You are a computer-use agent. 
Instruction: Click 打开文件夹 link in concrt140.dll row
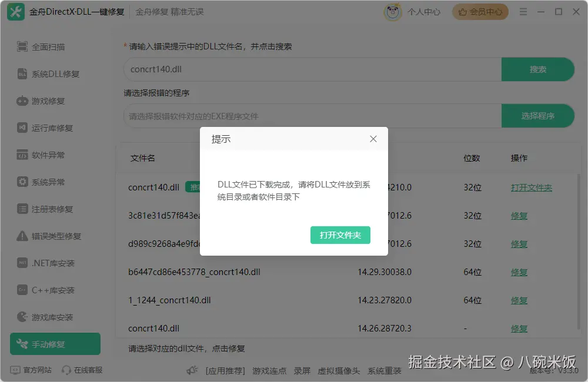[x=531, y=187]
